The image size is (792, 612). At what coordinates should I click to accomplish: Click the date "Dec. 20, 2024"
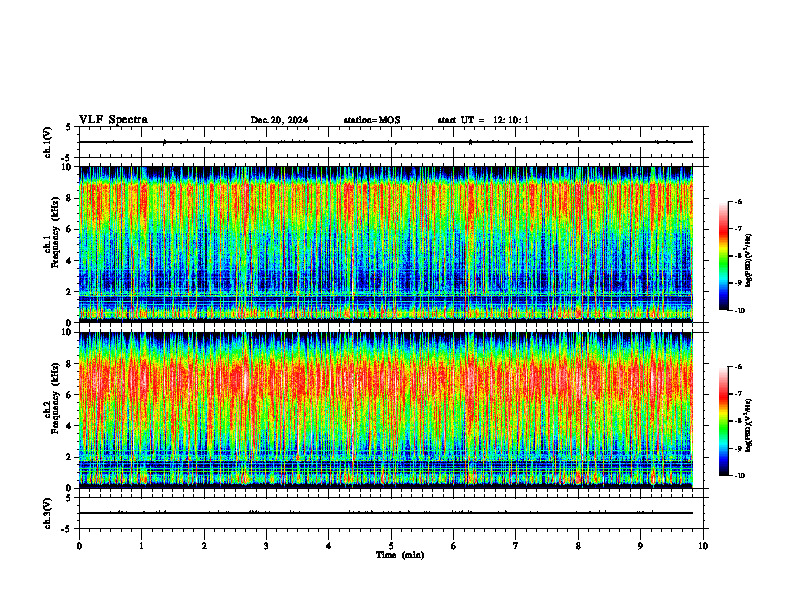279,120
